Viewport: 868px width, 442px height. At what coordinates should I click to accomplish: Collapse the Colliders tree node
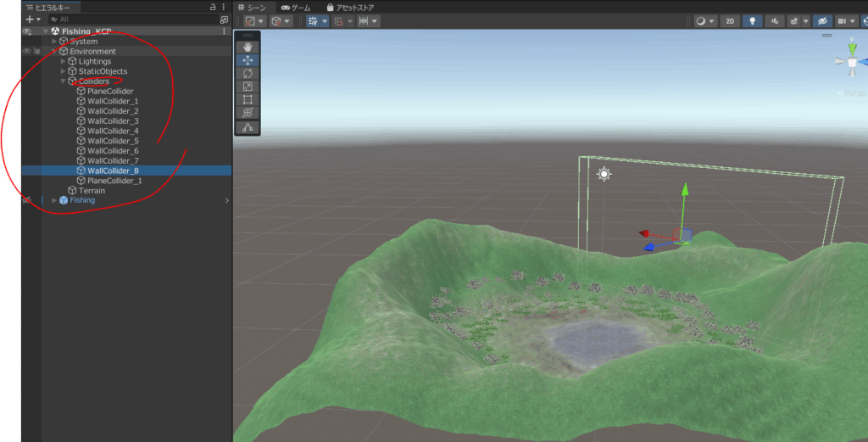tap(63, 81)
